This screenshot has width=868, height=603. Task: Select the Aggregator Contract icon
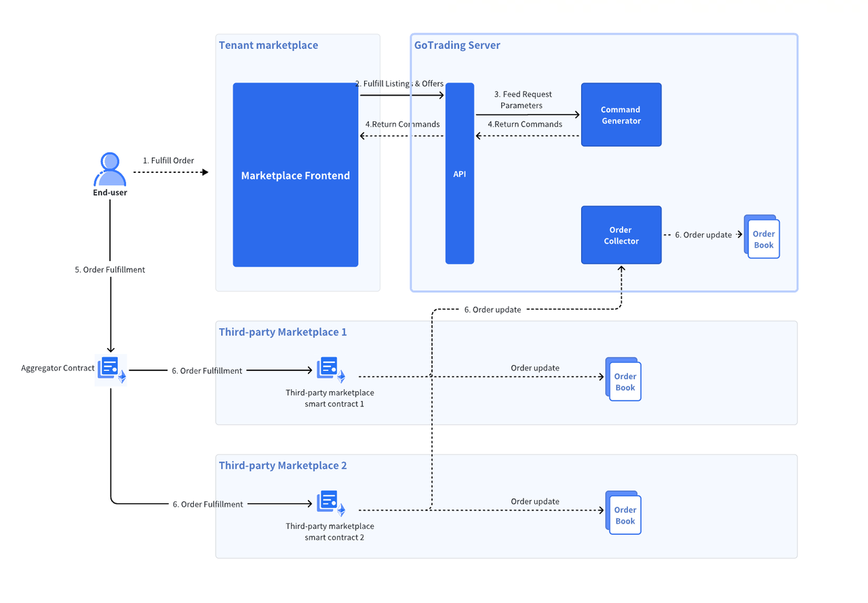[111, 370]
